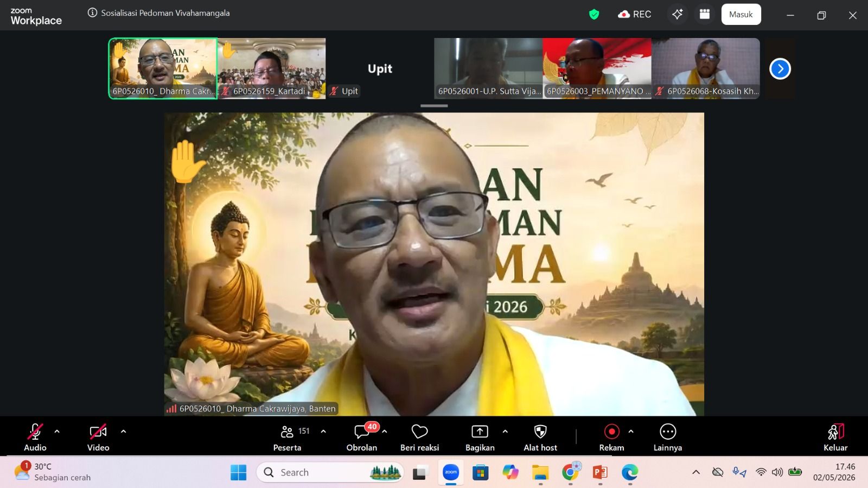Toggle recording with the Rekam button
The image size is (868, 488).
coord(612,437)
